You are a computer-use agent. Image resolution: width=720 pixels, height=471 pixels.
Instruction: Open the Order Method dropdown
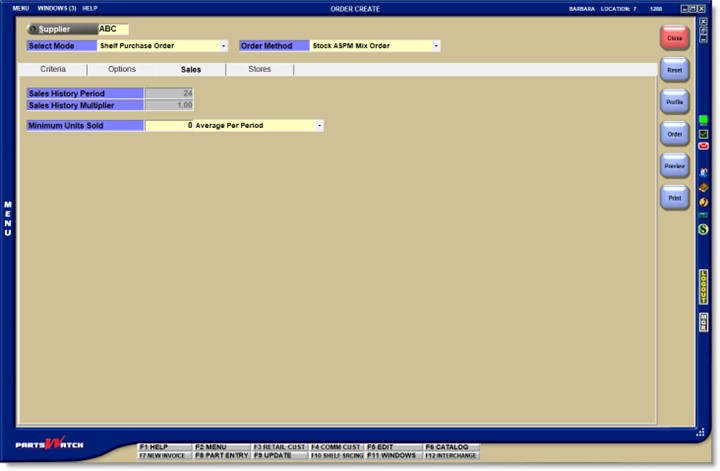tap(436, 46)
